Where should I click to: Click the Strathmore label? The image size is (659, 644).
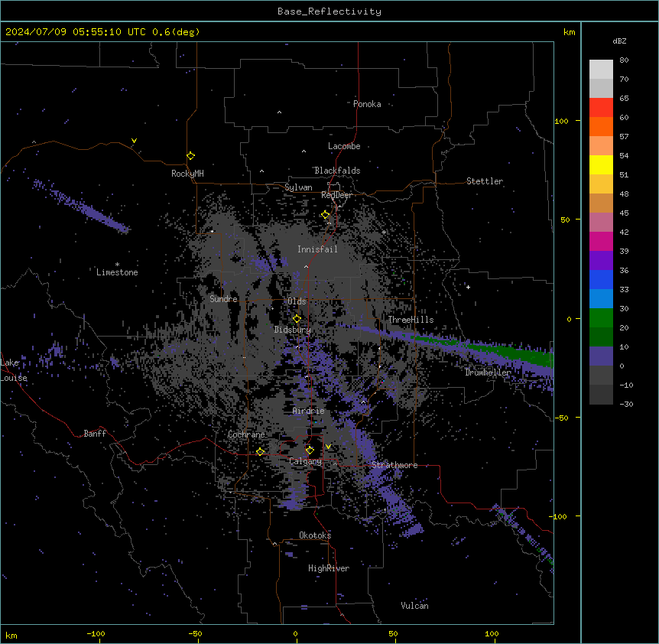coord(394,465)
